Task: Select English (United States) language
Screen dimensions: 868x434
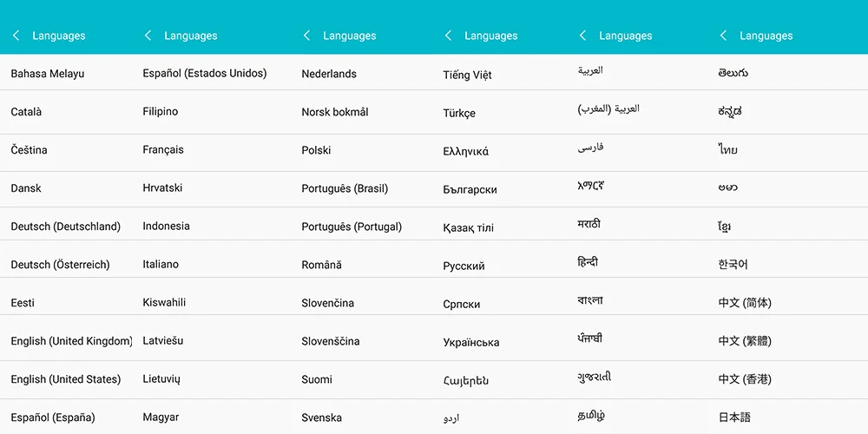Action: [66, 379]
